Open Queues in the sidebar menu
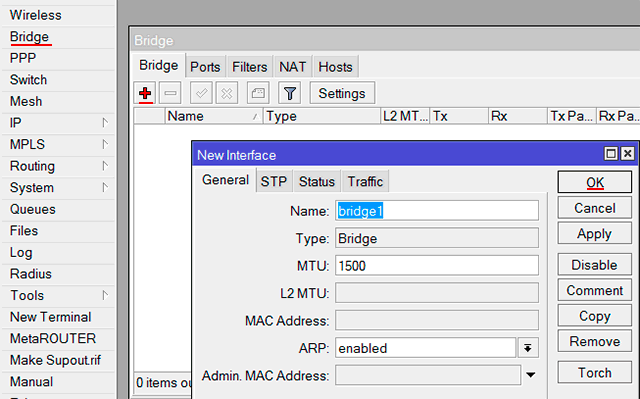The height and width of the screenshot is (399, 640). 58,209
